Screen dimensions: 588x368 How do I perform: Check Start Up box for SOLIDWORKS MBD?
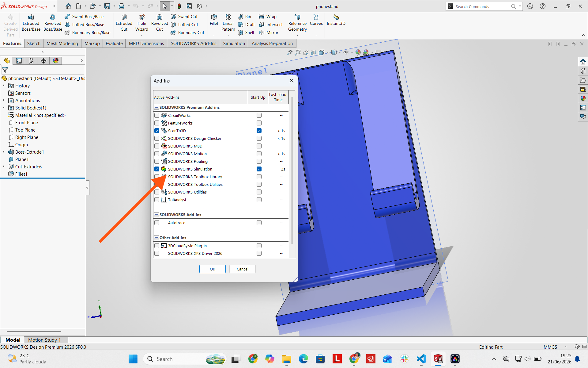click(x=259, y=146)
